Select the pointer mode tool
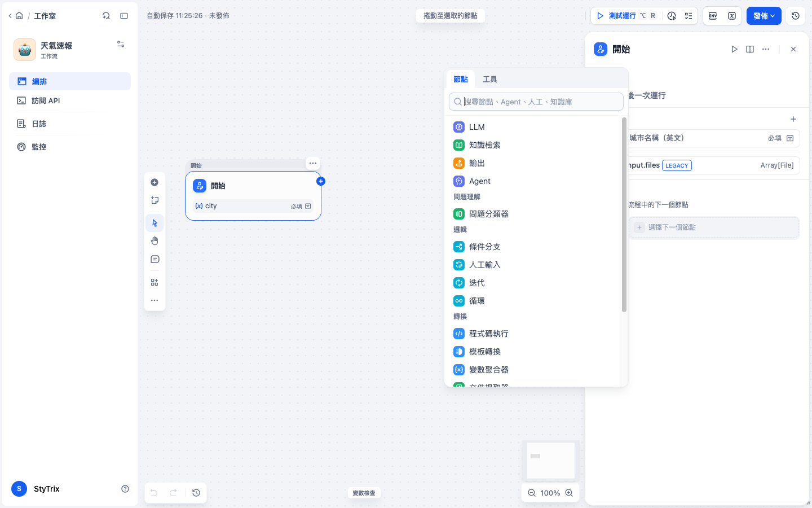The image size is (812, 508). [x=155, y=223]
